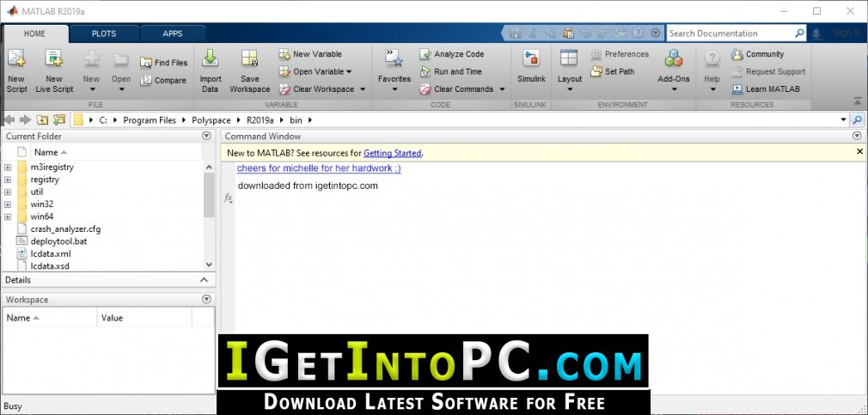Click Run and Time
Viewport: 868px width, 415px height.
[450, 71]
